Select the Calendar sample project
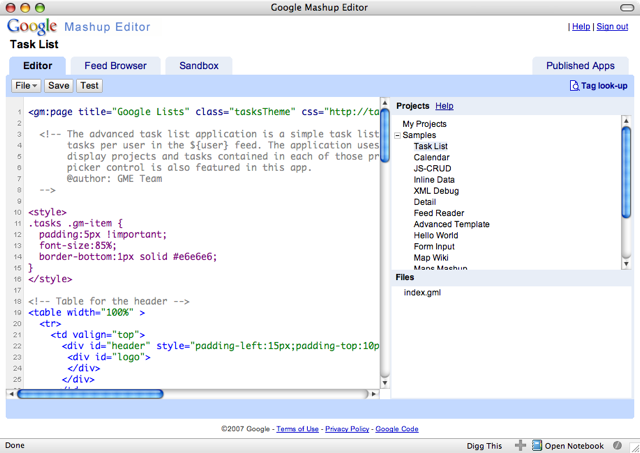The width and height of the screenshot is (640, 453). coord(431,158)
